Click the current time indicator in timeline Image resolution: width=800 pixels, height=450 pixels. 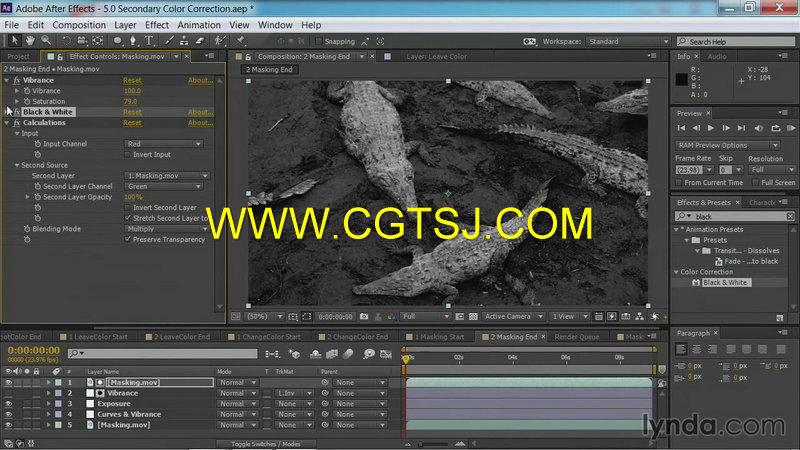[x=406, y=359]
